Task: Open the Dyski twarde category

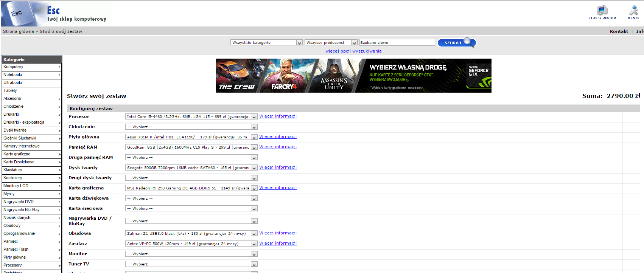Action: (x=32, y=130)
